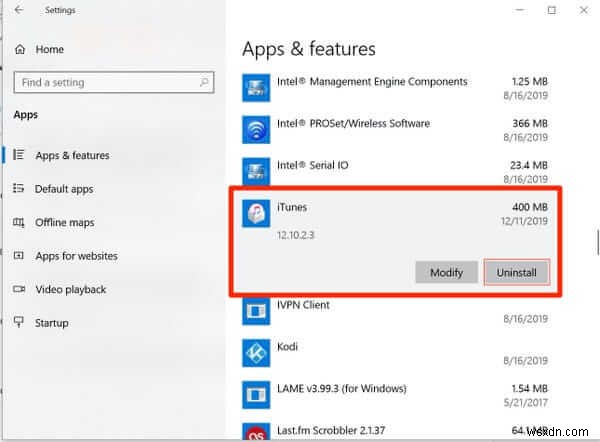The width and height of the screenshot is (600, 442).
Task: Minimize the Settings window
Action: click(520, 10)
